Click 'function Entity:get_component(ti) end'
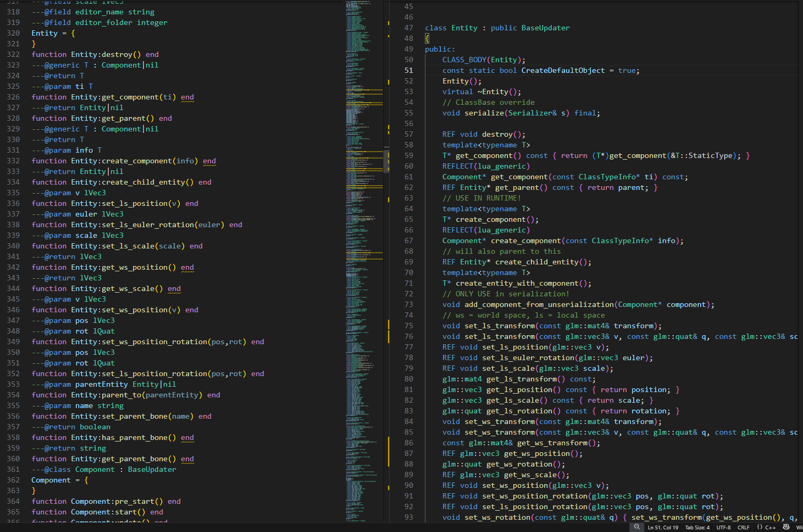The image size is (803, 532). [113, 97]
